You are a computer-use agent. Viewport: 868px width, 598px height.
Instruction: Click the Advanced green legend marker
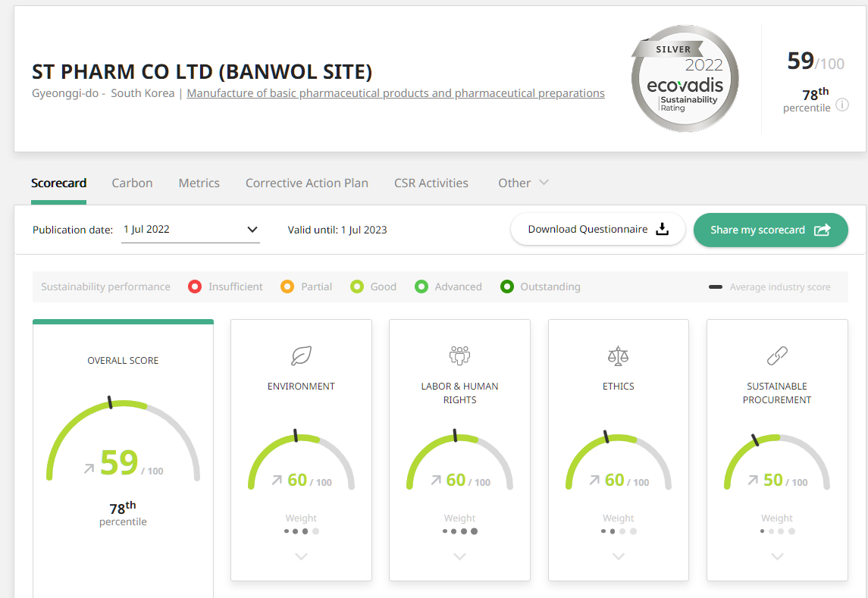(x=421, y=286)
